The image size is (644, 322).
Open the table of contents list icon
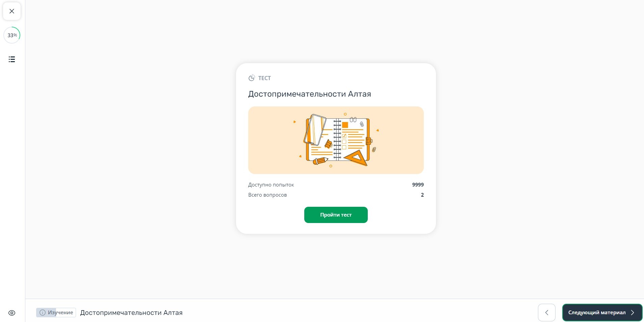click(12, 59)
